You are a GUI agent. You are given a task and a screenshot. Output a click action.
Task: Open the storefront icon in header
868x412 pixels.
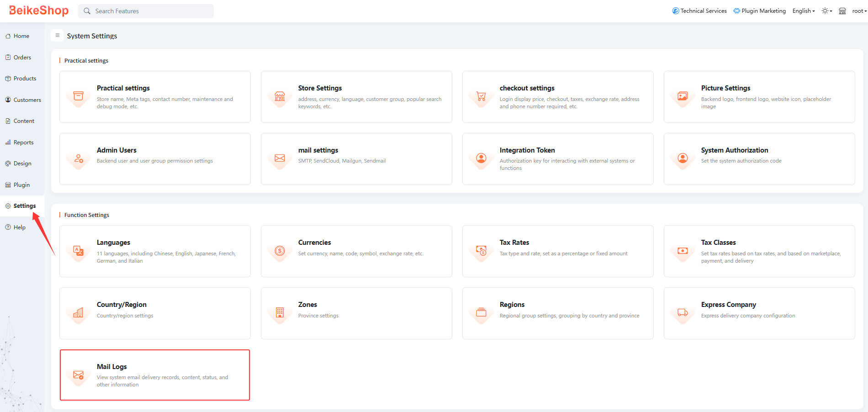pyautogui.click(x=842, y=11)
